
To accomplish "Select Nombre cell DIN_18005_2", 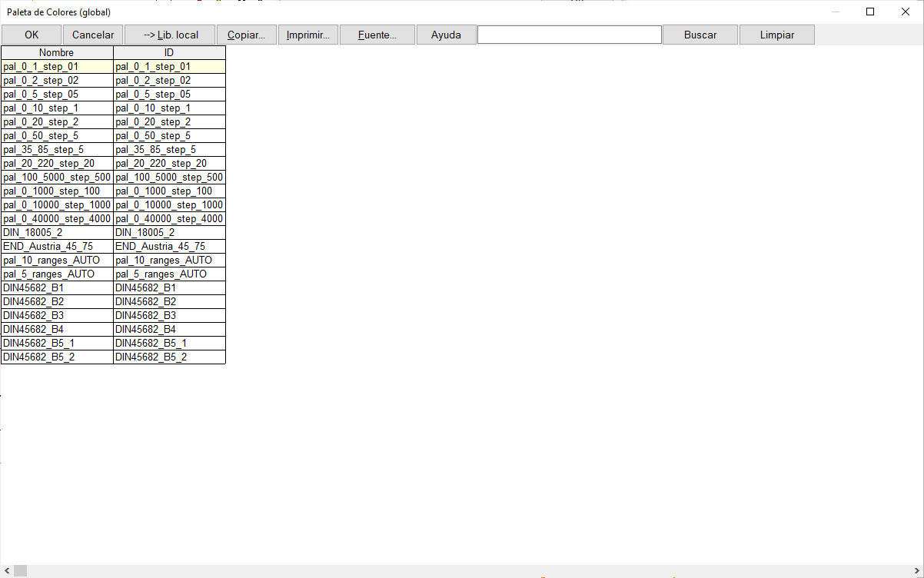I will point(57,233).
